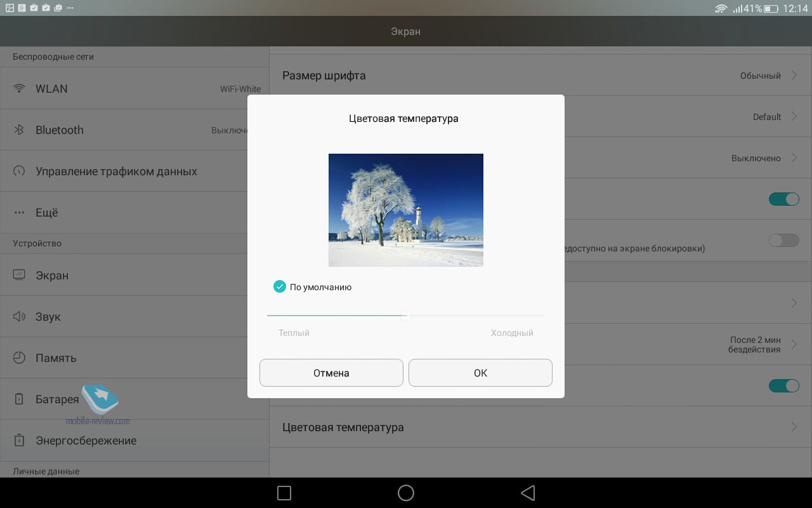Tap the circle home button

(x=406, y=493)
